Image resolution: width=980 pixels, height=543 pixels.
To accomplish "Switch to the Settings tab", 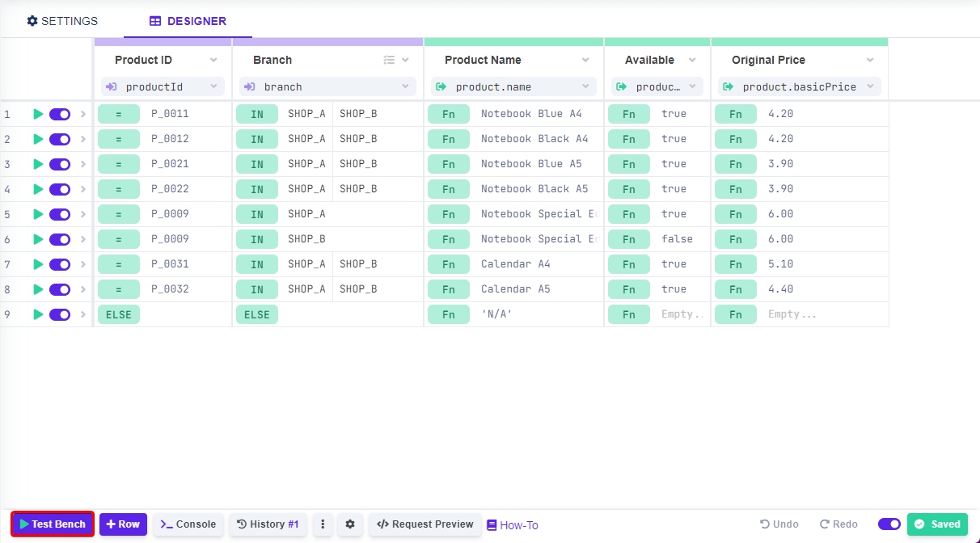I will [62, 21].
